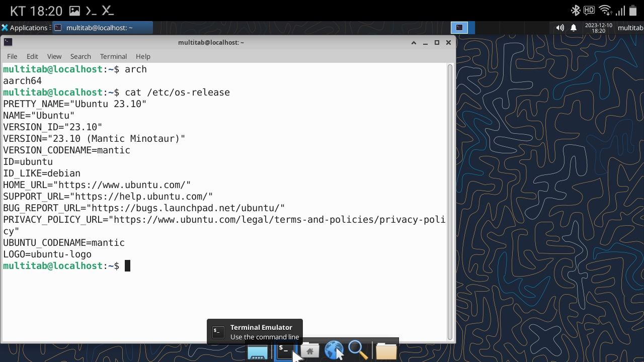Click the line UBUNTU_CODENAME=mantic
Screen dimensions: 644x362
tap(64, 242)
